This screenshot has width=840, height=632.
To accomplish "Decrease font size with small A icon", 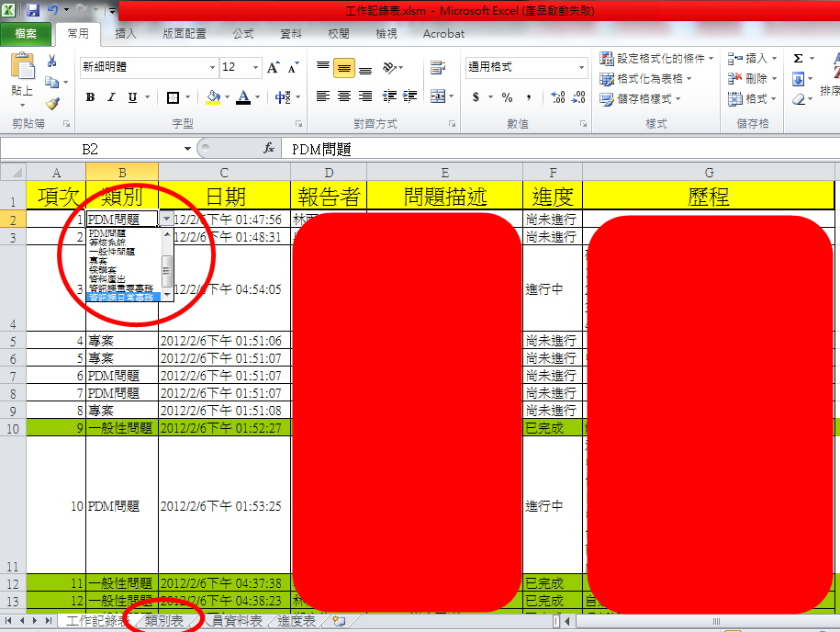I will click(293, 68).
